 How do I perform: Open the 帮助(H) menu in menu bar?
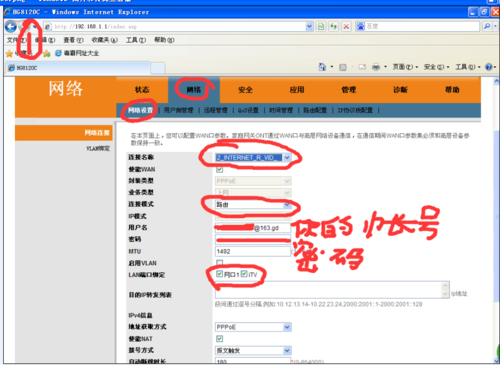(x=164, y=40)
